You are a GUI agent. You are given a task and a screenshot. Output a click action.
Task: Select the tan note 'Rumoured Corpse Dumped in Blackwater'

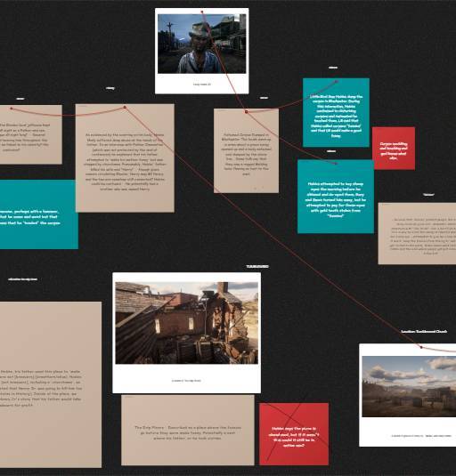coord(246,151)
